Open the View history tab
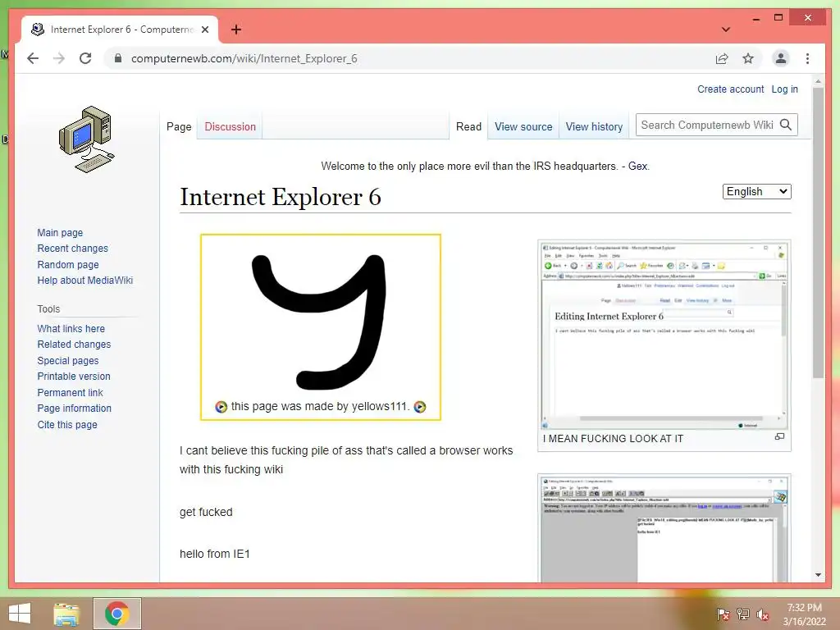 pos(594,127)
